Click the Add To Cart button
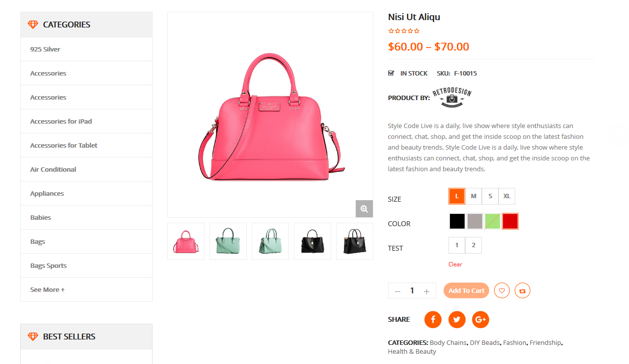This screenshot has height=364, width=629. [466, 290]
